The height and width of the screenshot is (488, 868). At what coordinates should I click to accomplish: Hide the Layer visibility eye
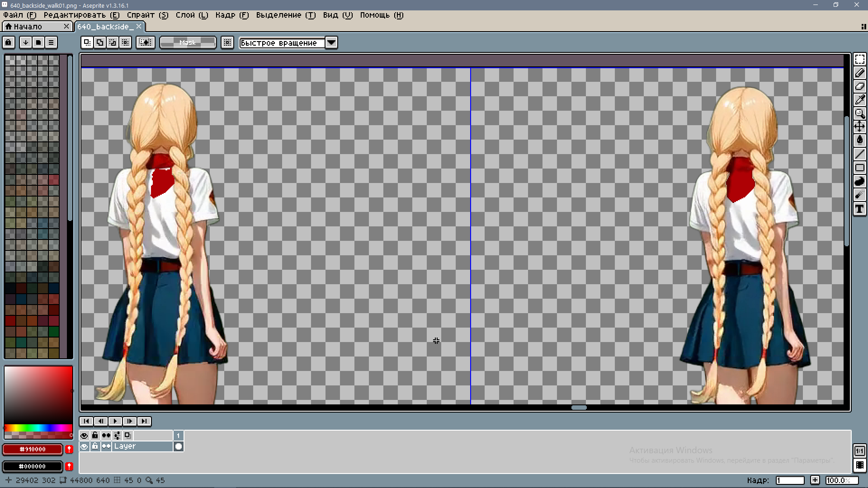click(x=84, y=446)
